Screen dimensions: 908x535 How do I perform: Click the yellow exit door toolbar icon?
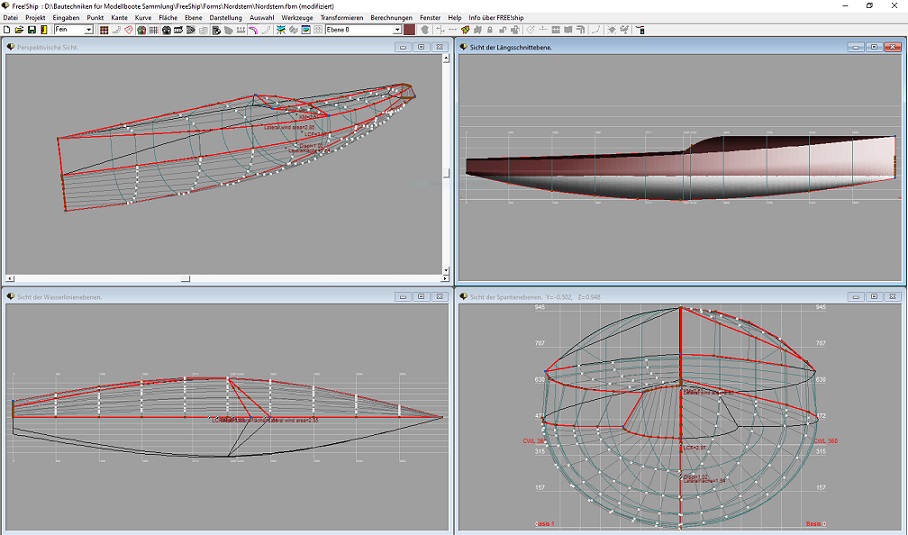tap(44, 30)
